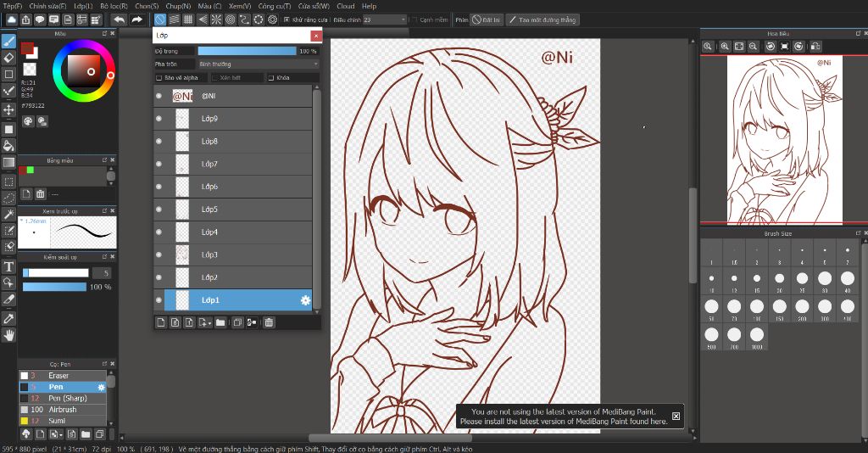The image size is (868, 453).
Task: Select the Text tool
Action: click(8, 266)
